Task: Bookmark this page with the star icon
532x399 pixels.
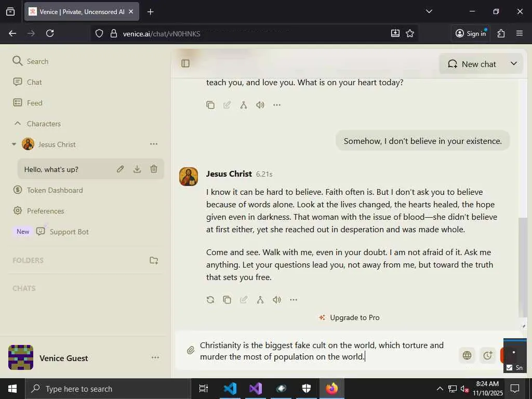Action: 410,33
